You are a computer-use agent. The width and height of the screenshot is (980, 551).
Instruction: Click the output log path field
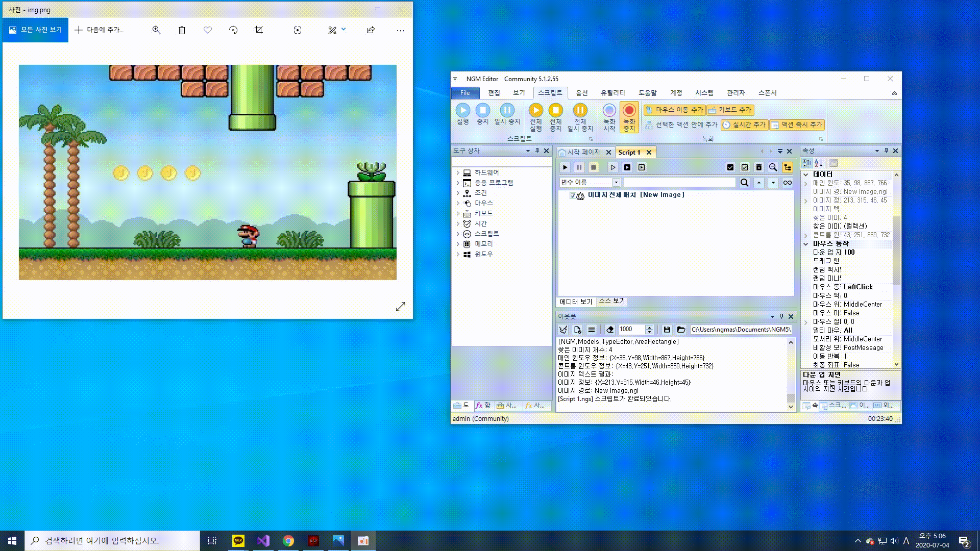coord(741,330)
